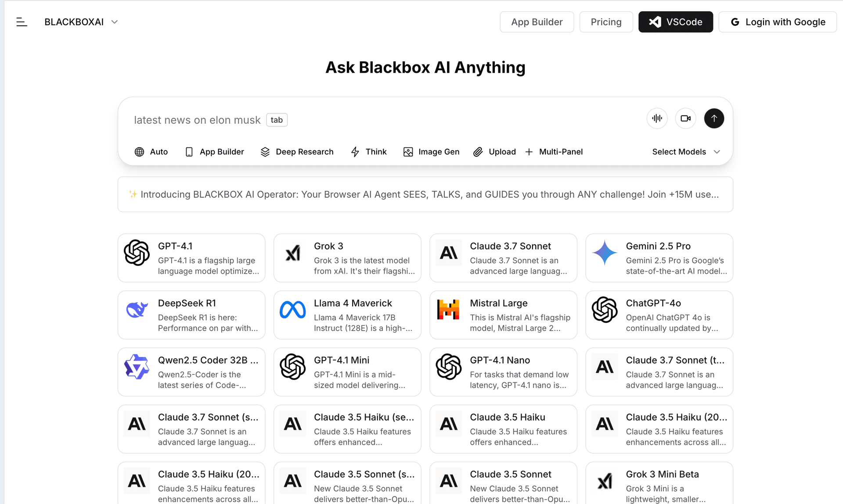The height and width of the screenshot is (504, 843).
Task: Choose plain Claude 3.5 Sonnet card
Action: [x=503, y=483]
